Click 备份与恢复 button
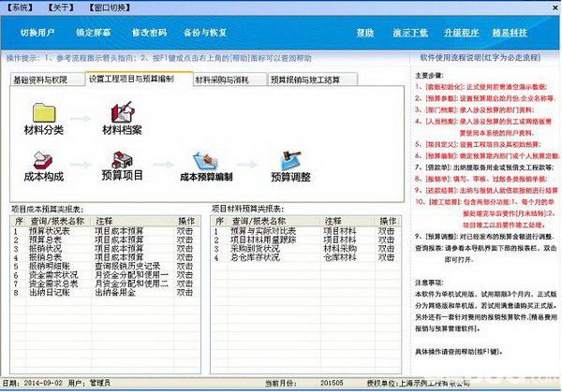This screenshot has width=562, height=392. click(205, 33)
